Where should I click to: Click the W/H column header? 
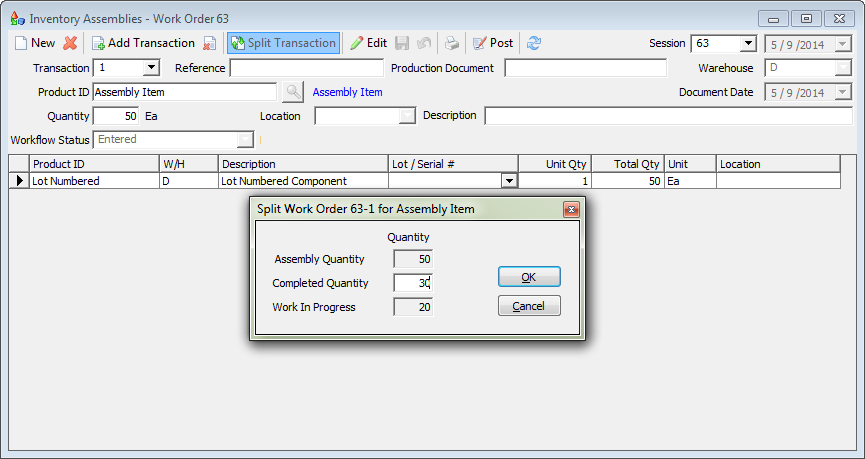[189, 164]
